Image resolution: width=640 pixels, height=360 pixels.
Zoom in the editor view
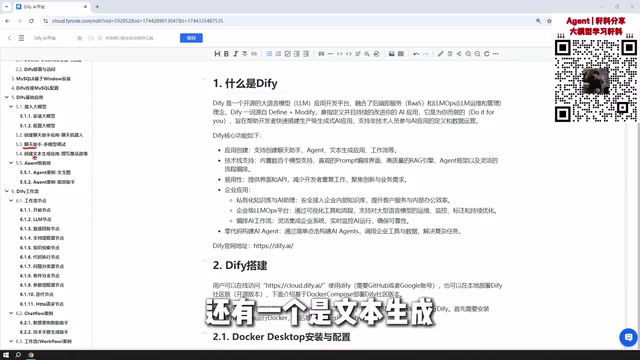tap(468, 54)
